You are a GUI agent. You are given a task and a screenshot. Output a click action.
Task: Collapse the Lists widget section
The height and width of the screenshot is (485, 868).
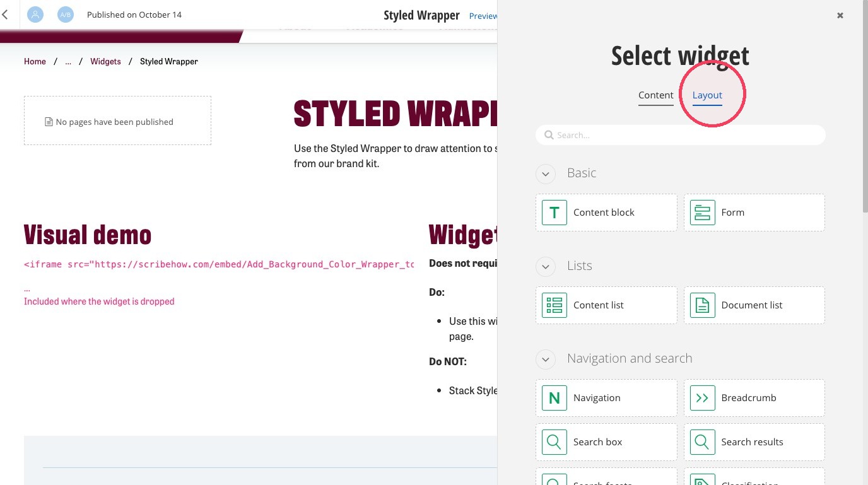(546, 266)
